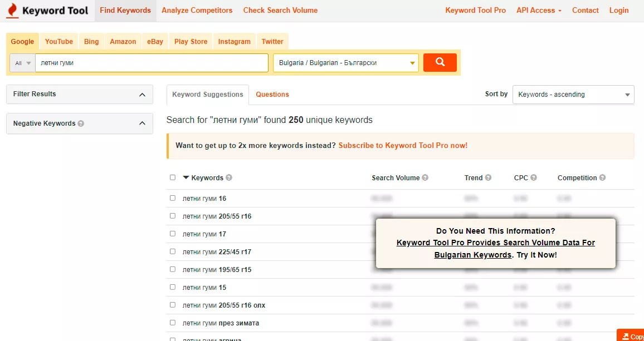The image size is (644, 341).
Task: Click help icon beside Search Volume header
Action: pos(425,177)
